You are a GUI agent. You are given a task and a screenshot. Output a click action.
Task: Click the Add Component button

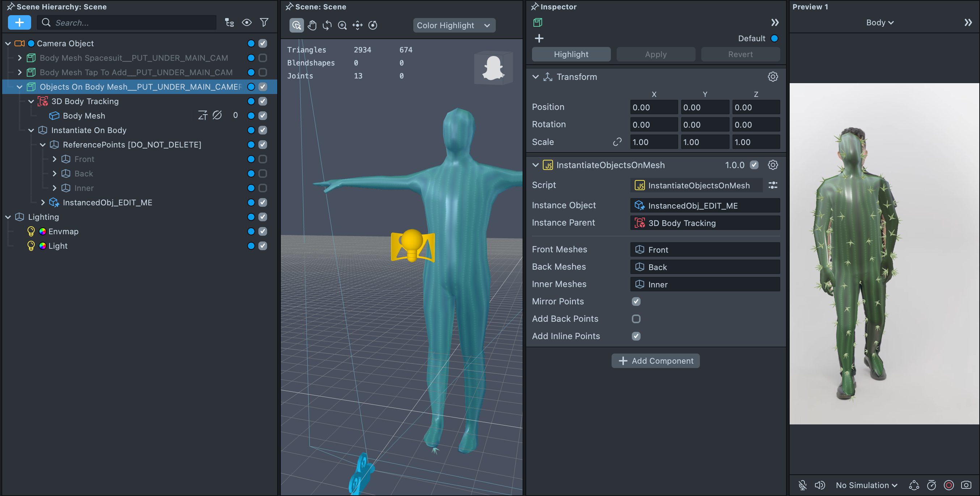655,361
